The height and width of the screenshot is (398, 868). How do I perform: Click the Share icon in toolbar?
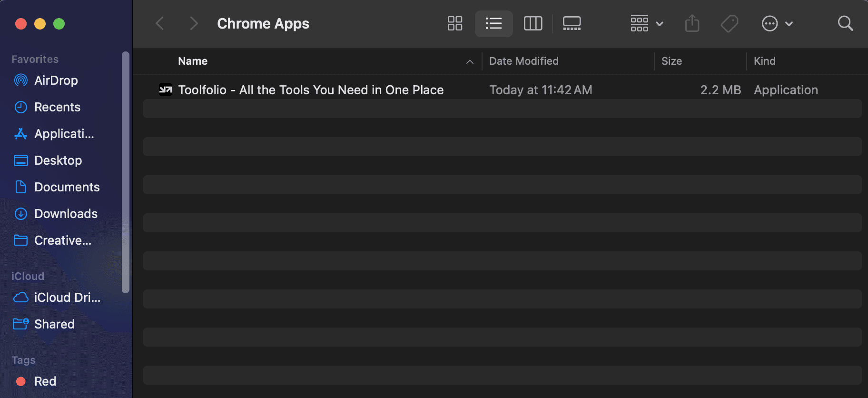click(692, 23)
